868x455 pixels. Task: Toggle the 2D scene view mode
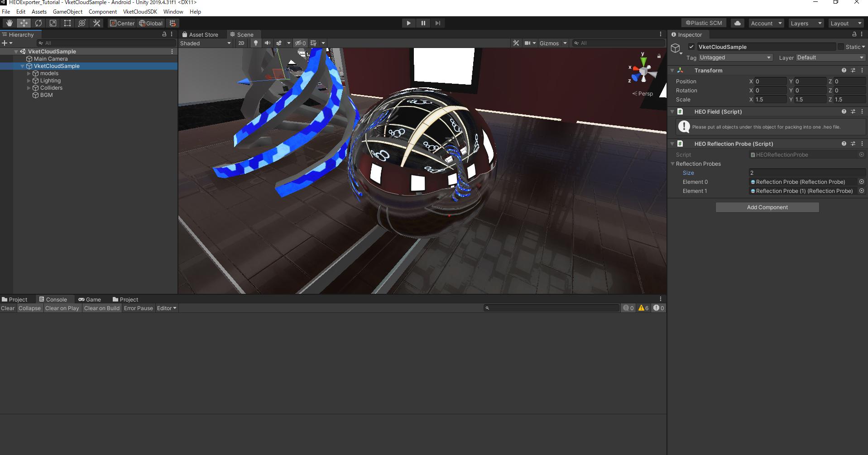[241, 43]
